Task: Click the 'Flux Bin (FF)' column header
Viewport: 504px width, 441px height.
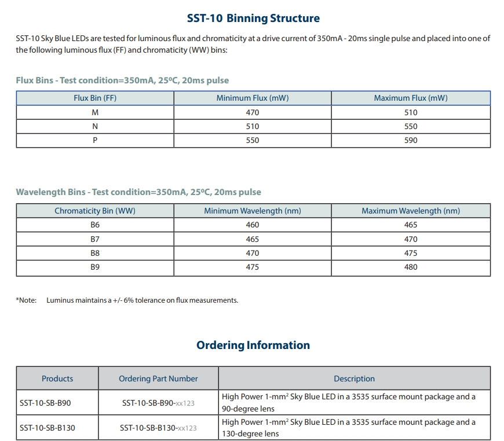Action: point(95,98)
